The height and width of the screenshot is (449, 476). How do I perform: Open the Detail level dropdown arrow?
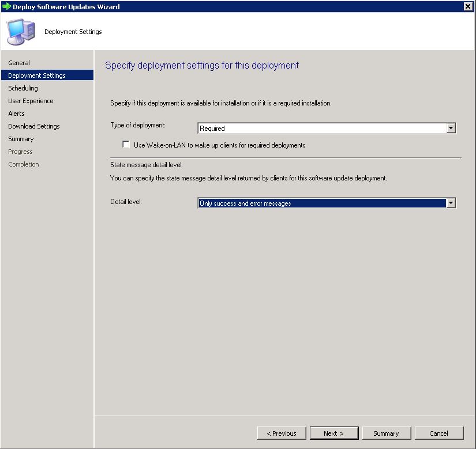451,203
